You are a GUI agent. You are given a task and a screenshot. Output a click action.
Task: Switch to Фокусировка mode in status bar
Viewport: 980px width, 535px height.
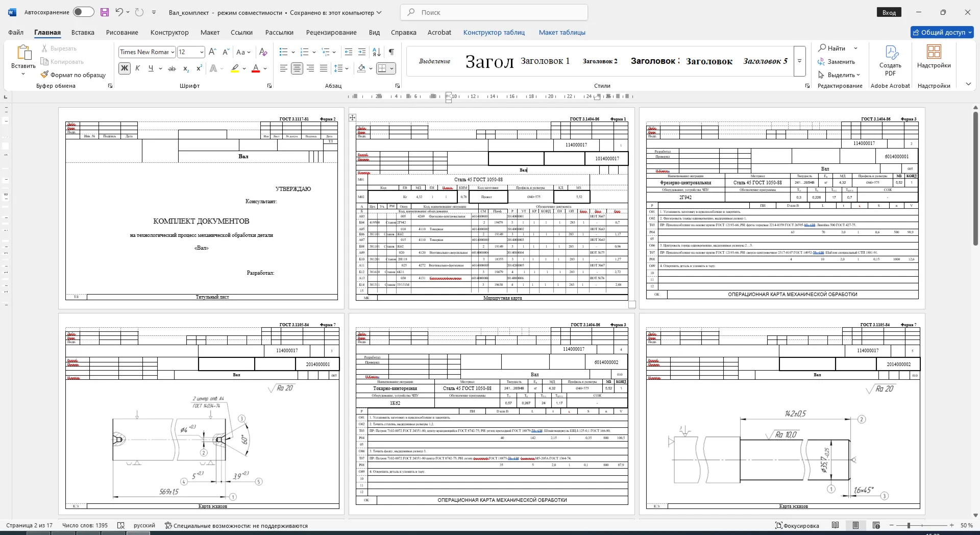[x=797, y=525]
